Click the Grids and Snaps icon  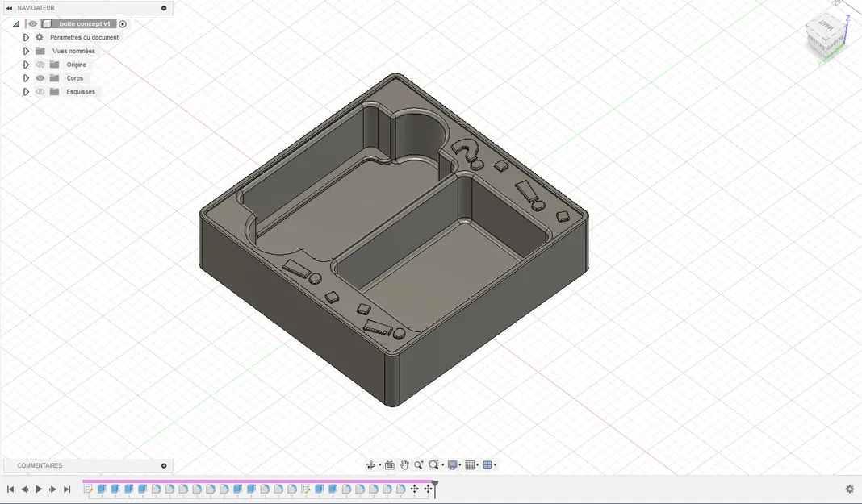[471, 465]
